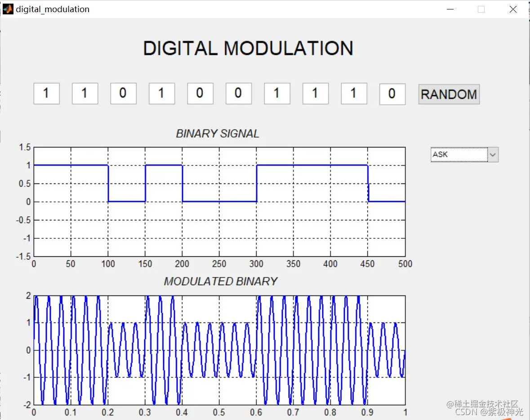530x420 pixels.
Task: Select the fifth bit input field
Action: point(200,94)
